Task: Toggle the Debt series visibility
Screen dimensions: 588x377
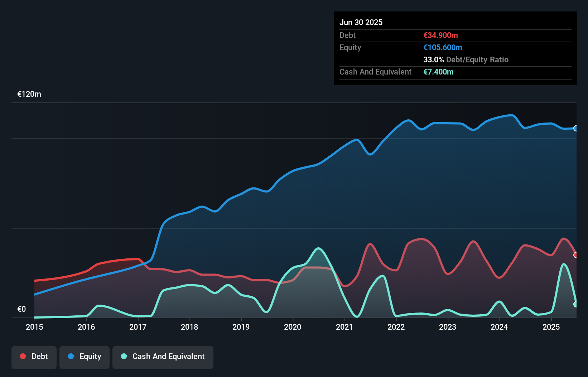Action: click(x=34, y=357)
